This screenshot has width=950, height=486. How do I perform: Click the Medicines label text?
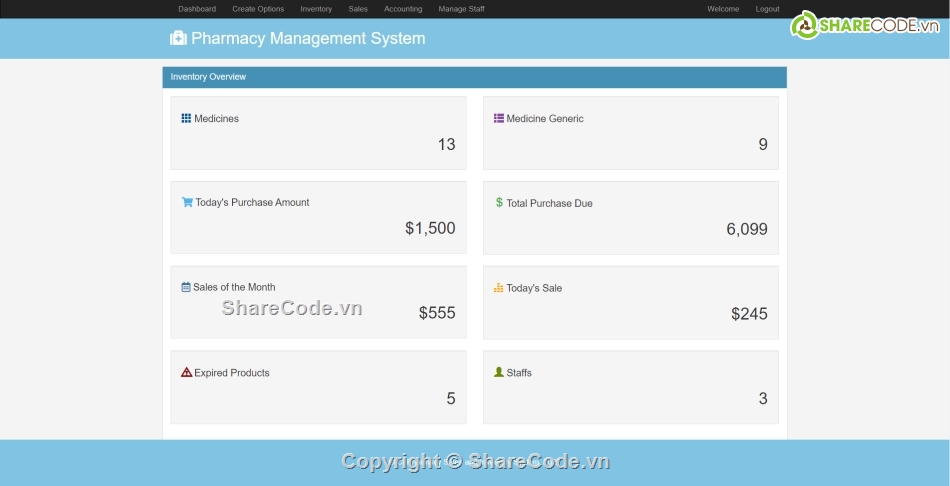216,119
